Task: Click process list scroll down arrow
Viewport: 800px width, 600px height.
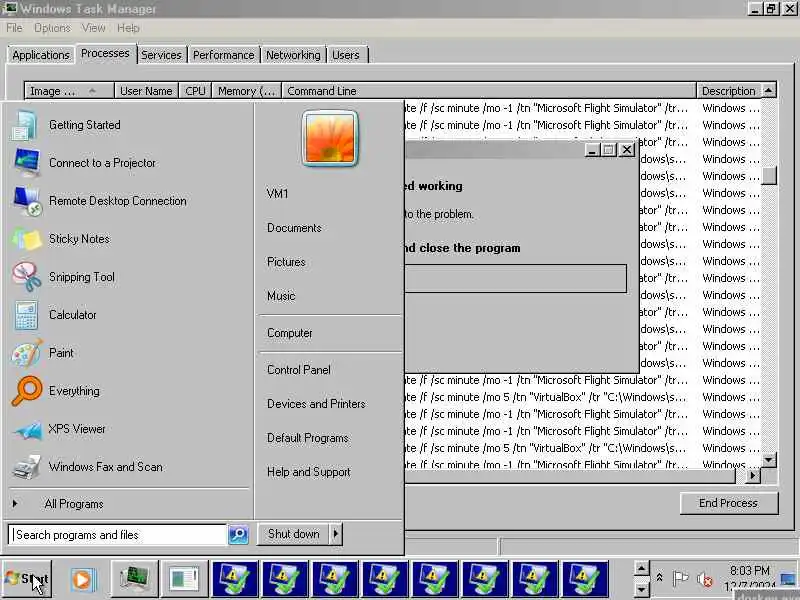Action: (769, 460)
